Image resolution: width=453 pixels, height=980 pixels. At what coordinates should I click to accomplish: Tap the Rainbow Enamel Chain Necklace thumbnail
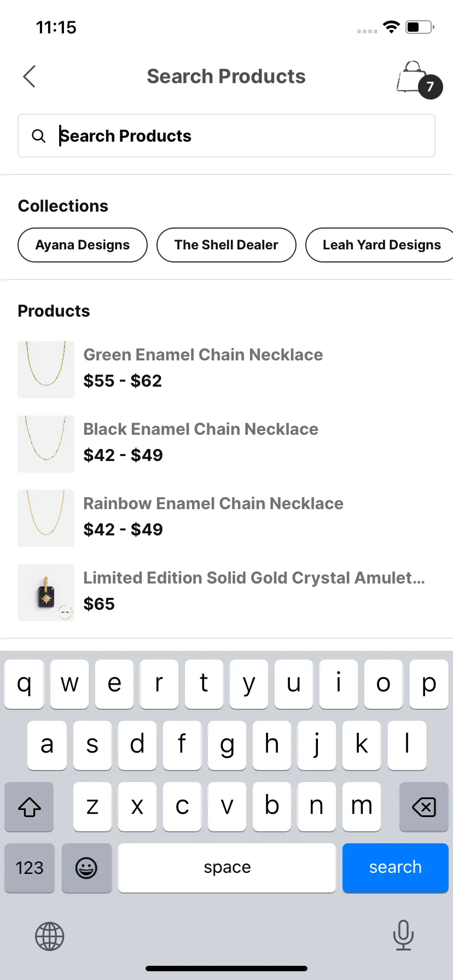46,518
